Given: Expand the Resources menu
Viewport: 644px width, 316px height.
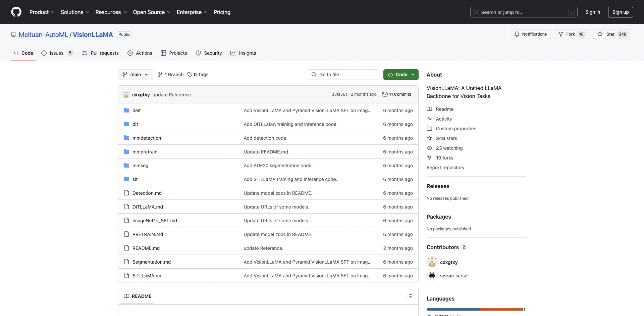Looking at the screenshot, I should point(111,12).
